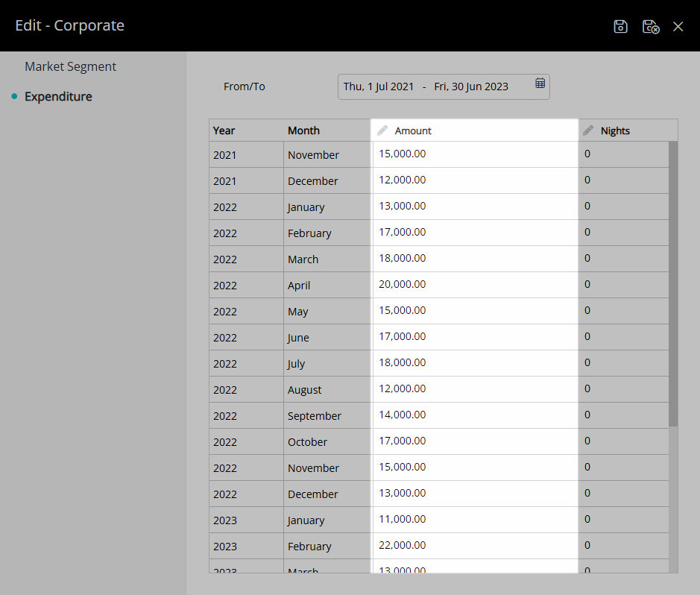Edit amount for 2022 December

(475, 494)
